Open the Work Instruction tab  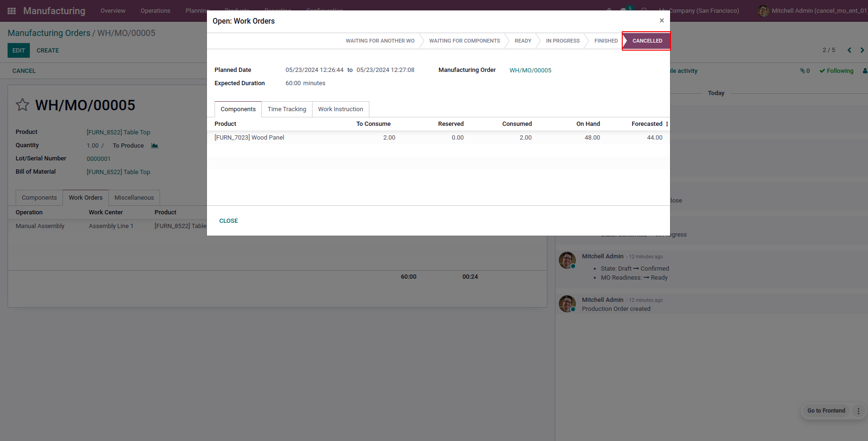(x=340, y=109)
